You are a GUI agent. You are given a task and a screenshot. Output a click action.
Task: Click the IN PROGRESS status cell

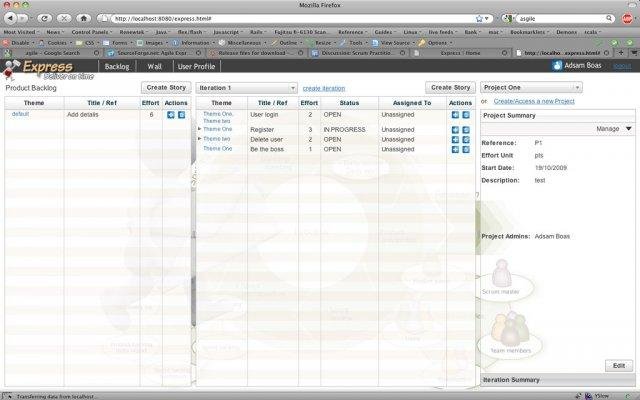344,130
